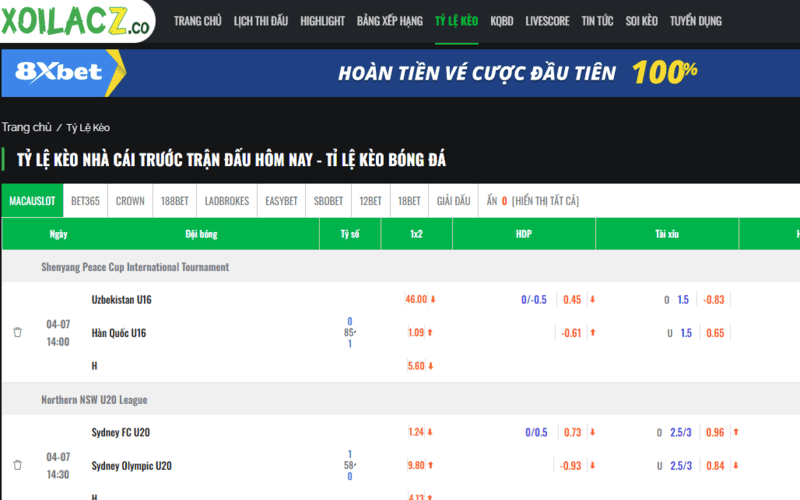Click the -0.93 handicap odds
The image size is (800, 500).
point(570,465)
